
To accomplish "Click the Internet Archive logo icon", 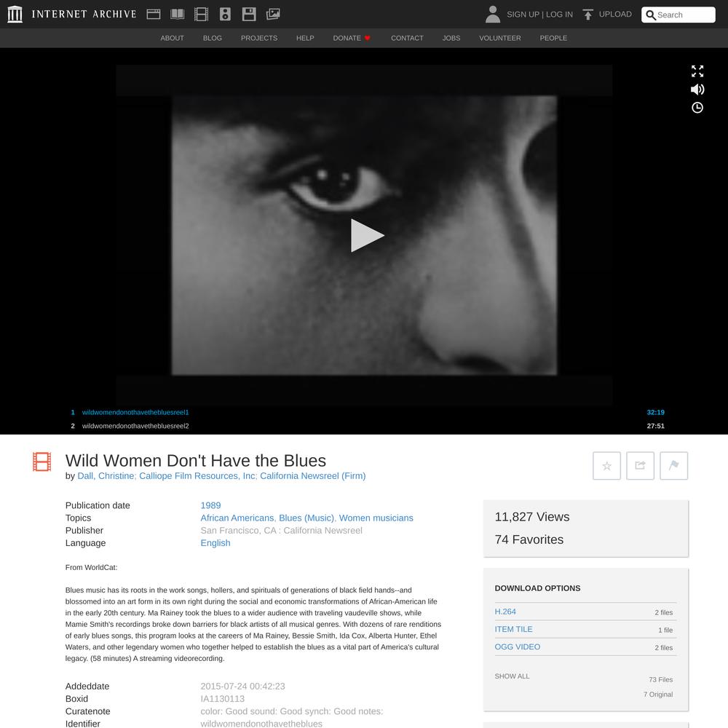I will tap(15, 14).
